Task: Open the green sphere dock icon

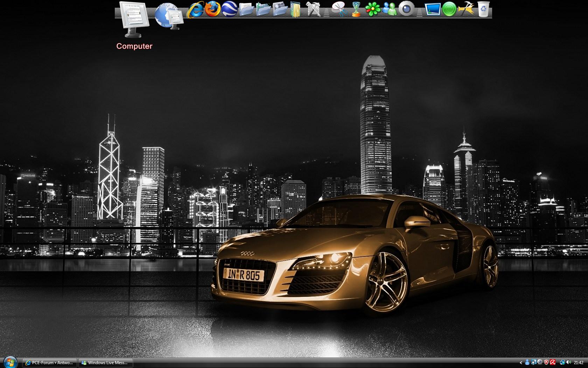Action: 449,9
